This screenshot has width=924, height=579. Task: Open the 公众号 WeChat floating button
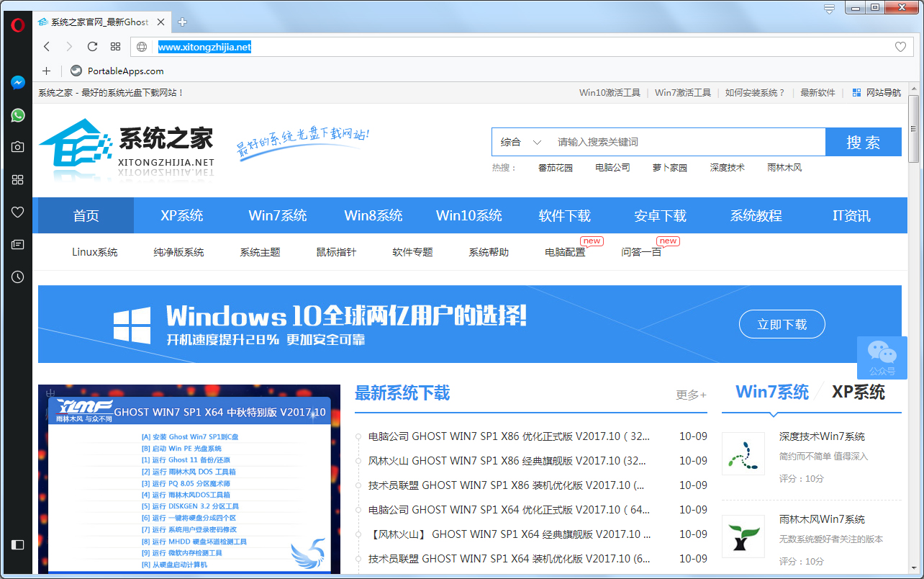[x=882, y=358]
